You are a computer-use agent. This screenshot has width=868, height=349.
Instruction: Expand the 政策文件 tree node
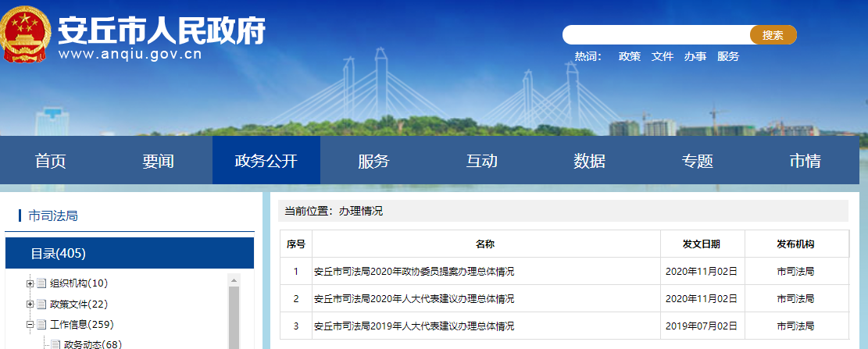[30, 304]
